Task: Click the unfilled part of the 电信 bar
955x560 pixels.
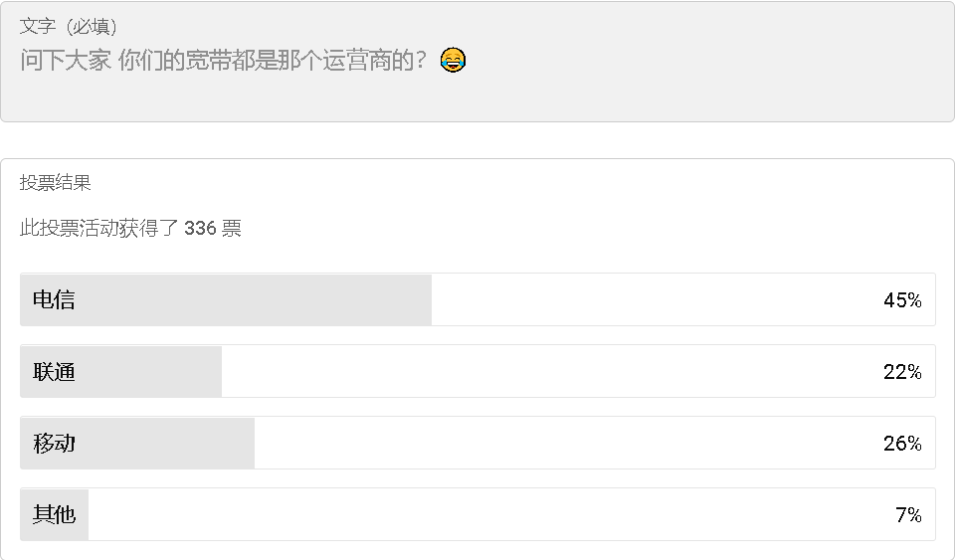Action: tap(683, 299)
